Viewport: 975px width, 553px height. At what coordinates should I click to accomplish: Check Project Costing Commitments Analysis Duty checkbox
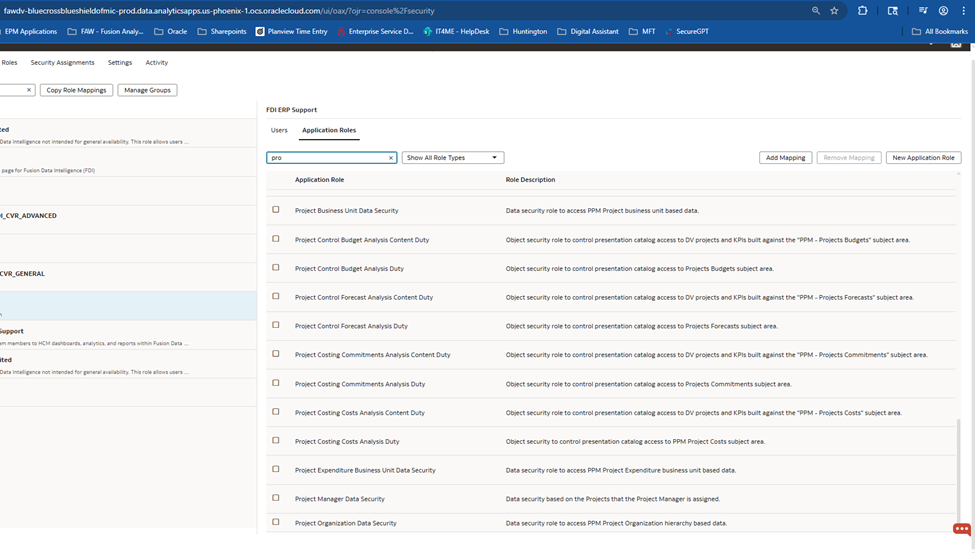276,383
